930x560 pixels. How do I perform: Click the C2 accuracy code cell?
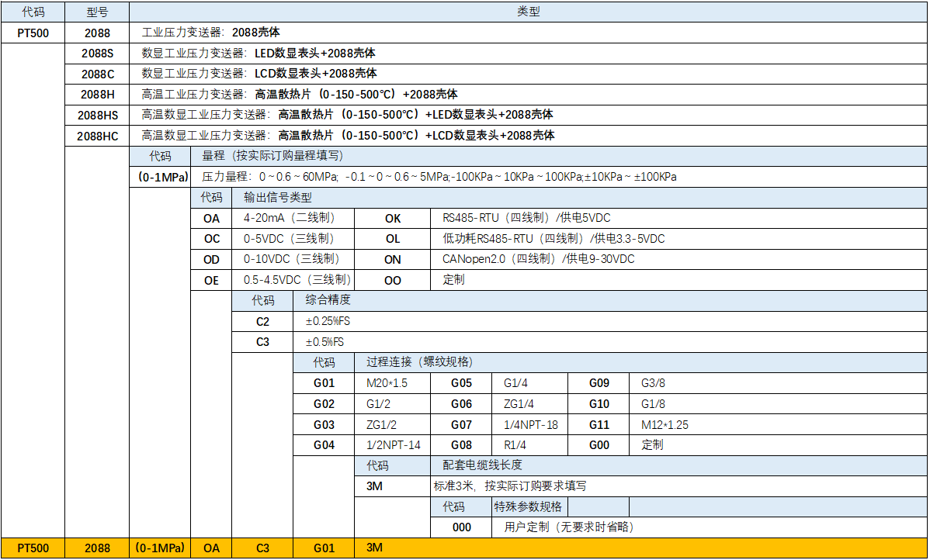262,321
